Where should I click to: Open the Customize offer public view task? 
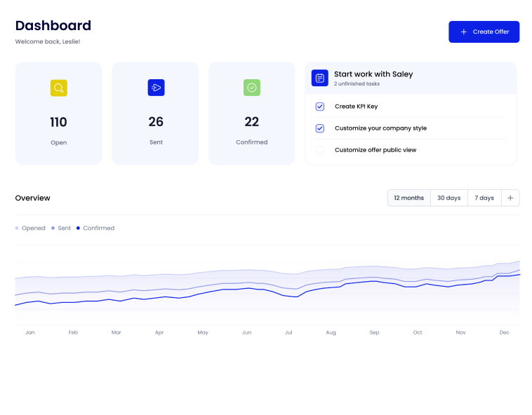[x=375, y=150]
